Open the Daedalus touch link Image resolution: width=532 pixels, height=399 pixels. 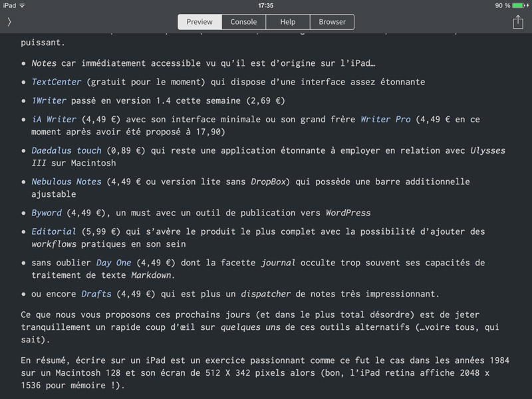tap(66, 150)
